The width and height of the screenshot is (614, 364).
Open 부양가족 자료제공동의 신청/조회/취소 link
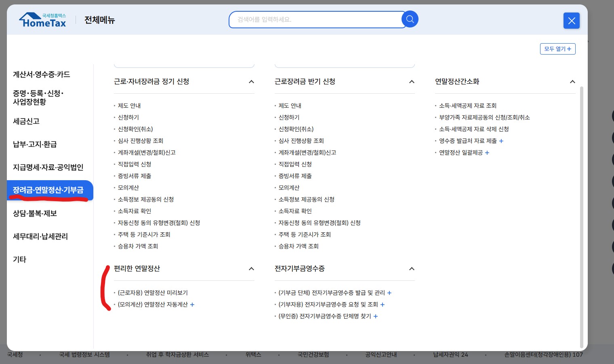(x=484, y=118)
